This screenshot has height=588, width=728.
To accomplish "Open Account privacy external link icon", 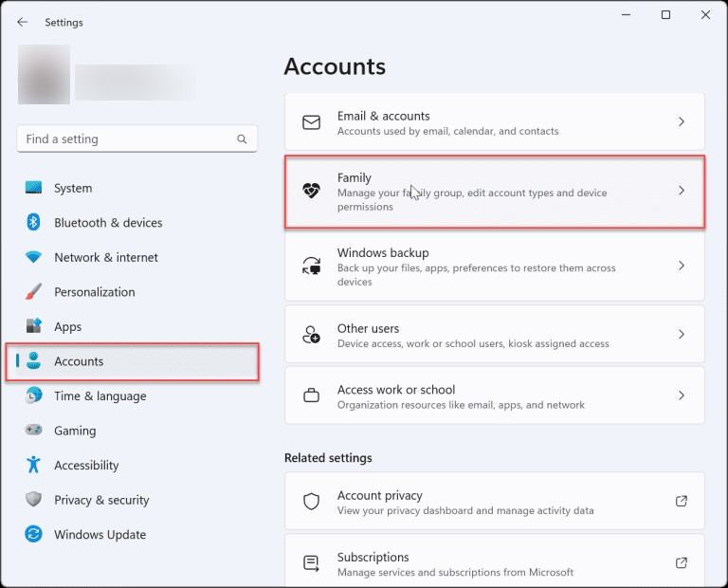I will click(x=682, y=501).
